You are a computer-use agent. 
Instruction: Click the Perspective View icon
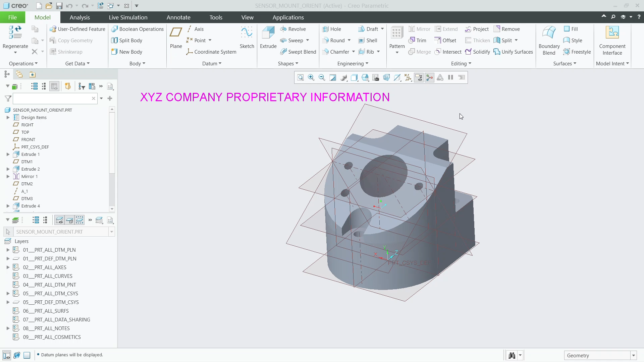pyautogui.click(x=386, y=77)
